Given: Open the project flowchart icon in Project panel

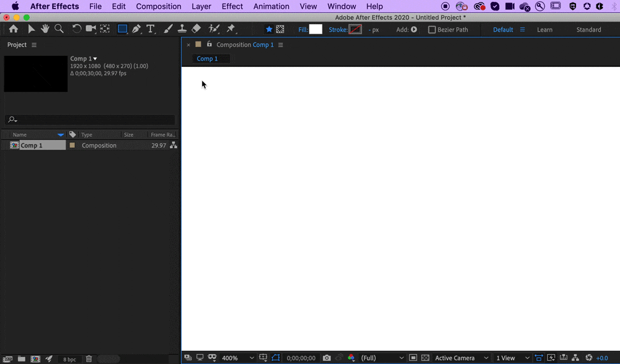Looking at the screenshot, I should click(x=173, y=145).
